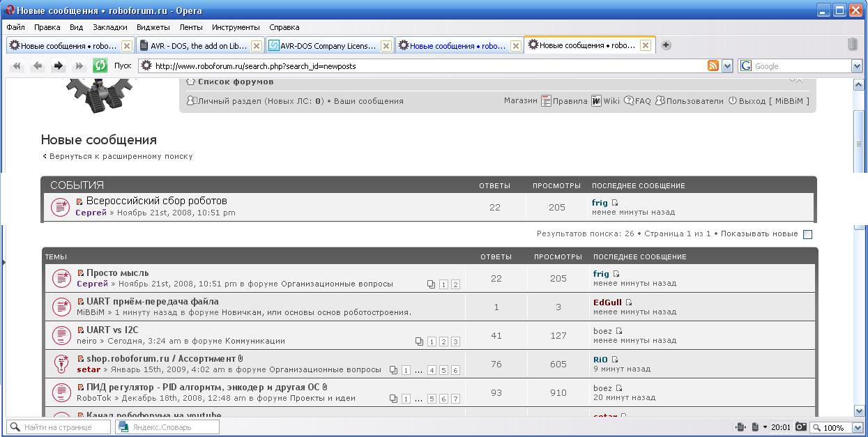
Task: Click the last-post icon next to EdGull
Action: tap(629, 302)
